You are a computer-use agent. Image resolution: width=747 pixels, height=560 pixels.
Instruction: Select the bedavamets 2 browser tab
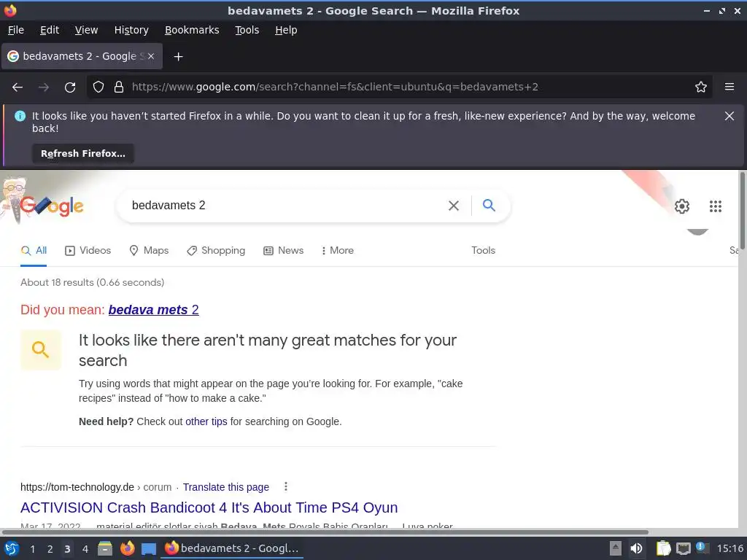coord(82,56)
